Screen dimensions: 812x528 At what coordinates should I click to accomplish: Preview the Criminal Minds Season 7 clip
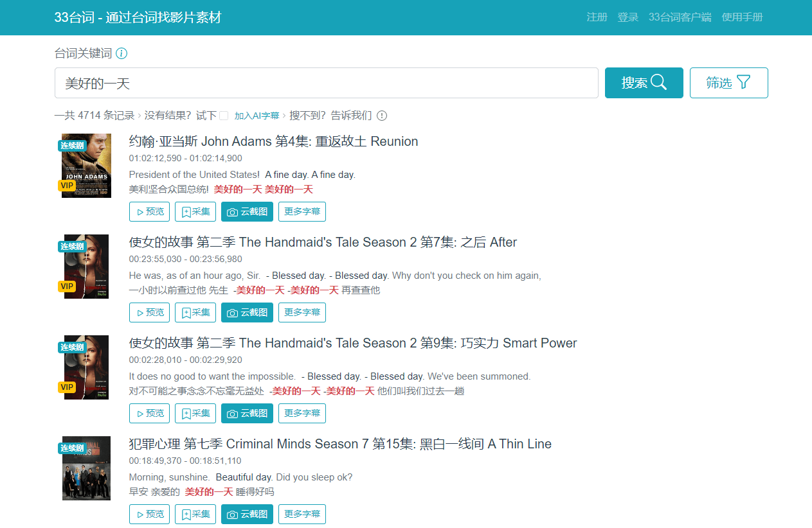click(149, 514)
